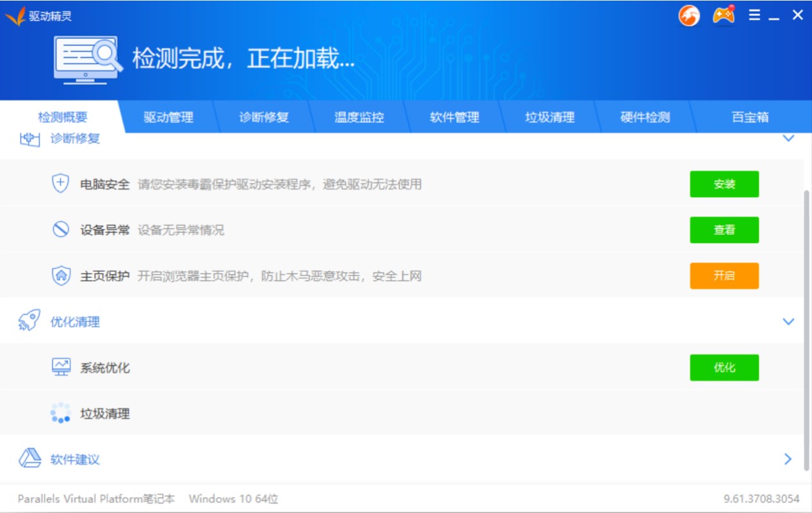The width and height of the screenshot is (812, 513).
Task: Click the green 安装 button
Action: 724,184
